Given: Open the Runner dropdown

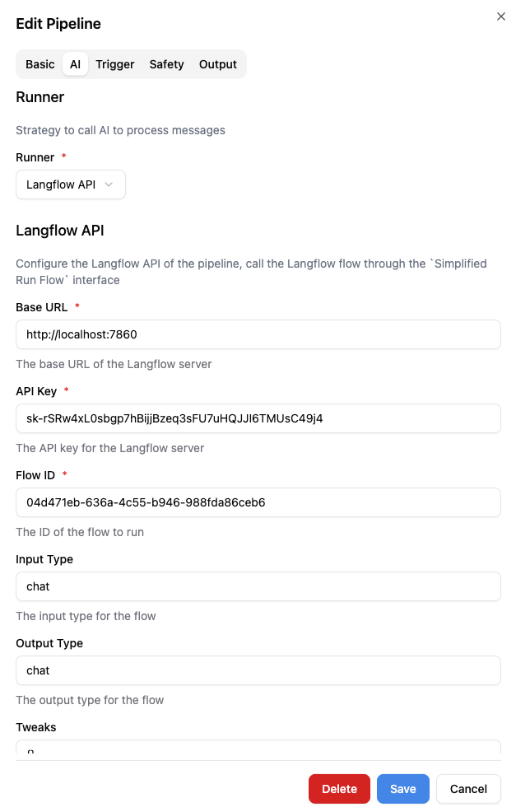Looking at the screenshot, I should click(70, 184).
